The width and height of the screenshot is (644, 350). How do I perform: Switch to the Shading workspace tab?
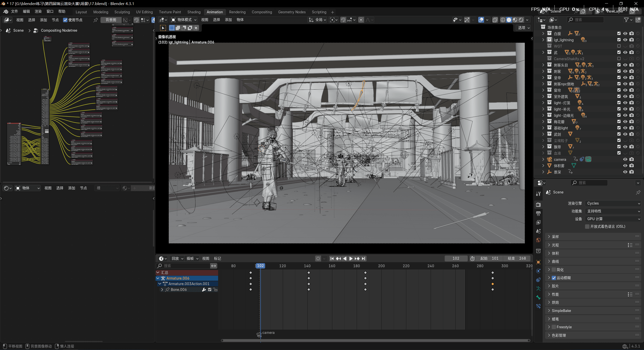pos(194,12)
